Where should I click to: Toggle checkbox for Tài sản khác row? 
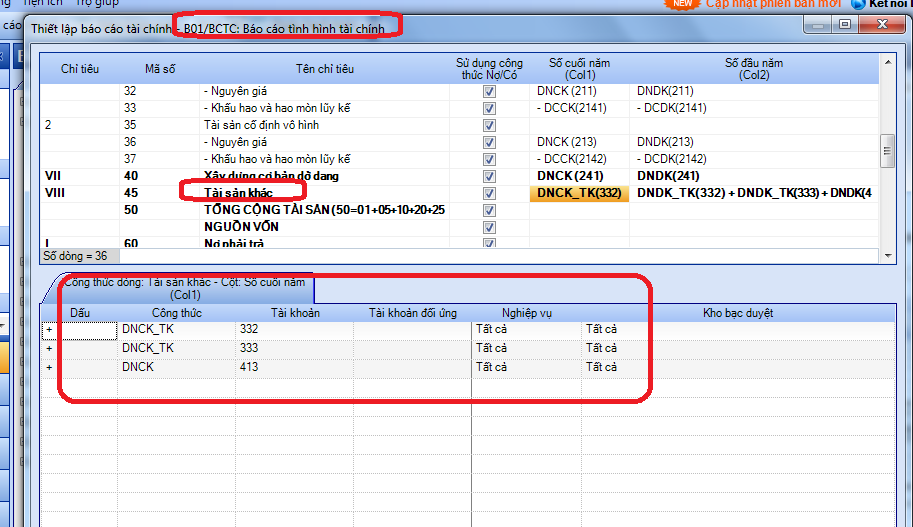489,193
